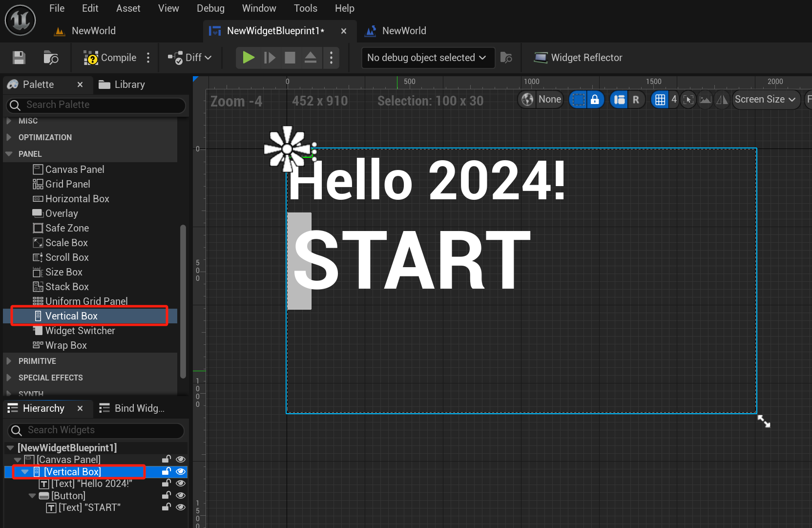Open the File menu
Image resolution: width=812 pixels, height=528 pixels.
point(57,8)
